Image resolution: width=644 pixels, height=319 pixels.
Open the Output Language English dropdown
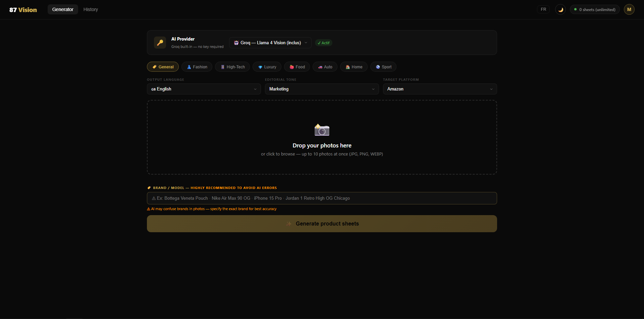(204, 89)
